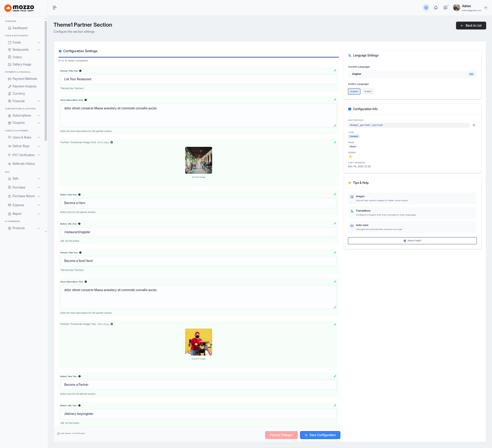492x448 pixels.
Task: Go to Dashboard in sidebar
Action: [20, 28]
